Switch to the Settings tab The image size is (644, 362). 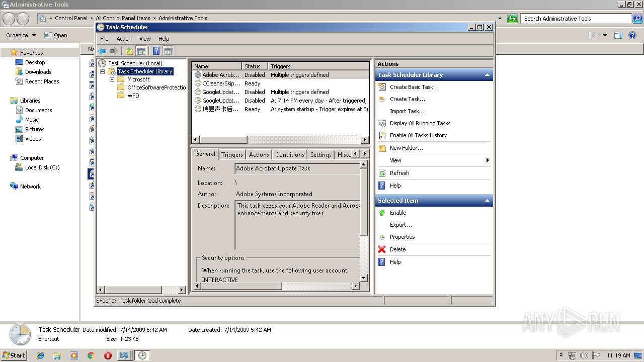coord(320,155)
